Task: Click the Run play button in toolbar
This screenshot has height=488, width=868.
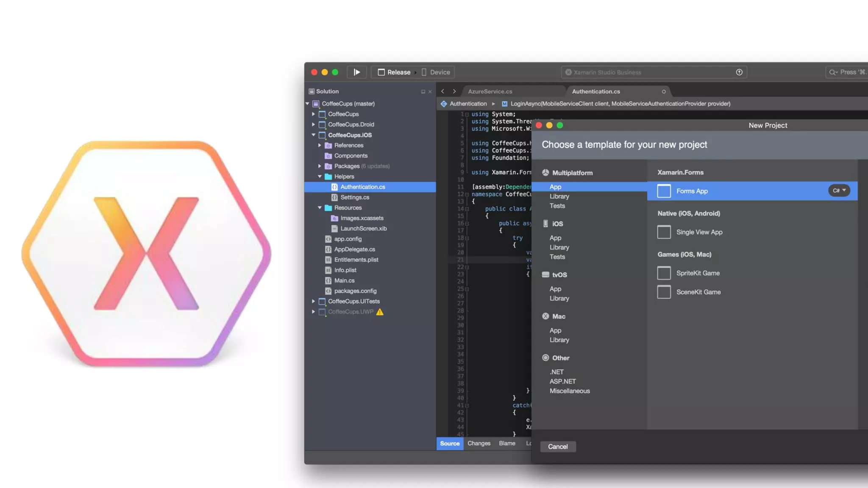Action: click(357, 72)
